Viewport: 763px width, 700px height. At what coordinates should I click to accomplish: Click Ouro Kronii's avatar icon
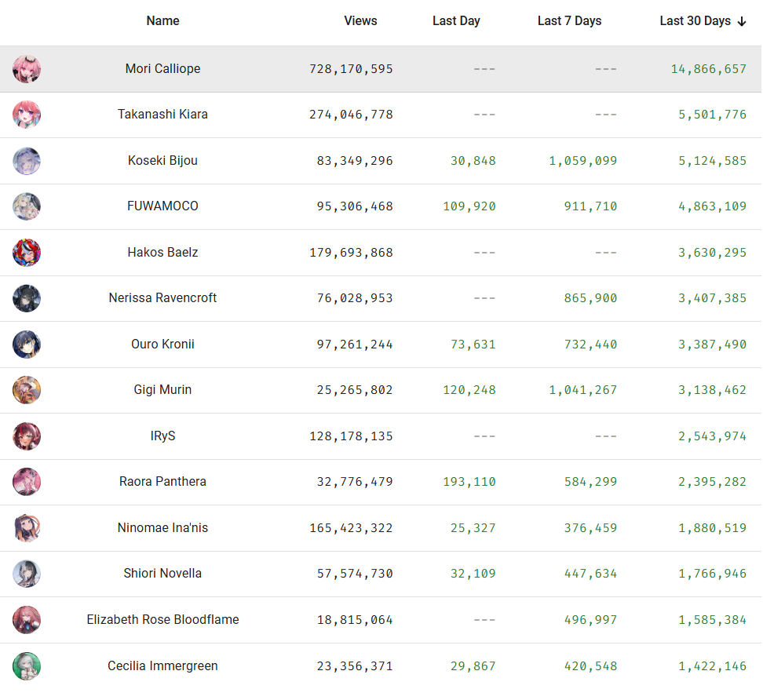pos(27,345)
